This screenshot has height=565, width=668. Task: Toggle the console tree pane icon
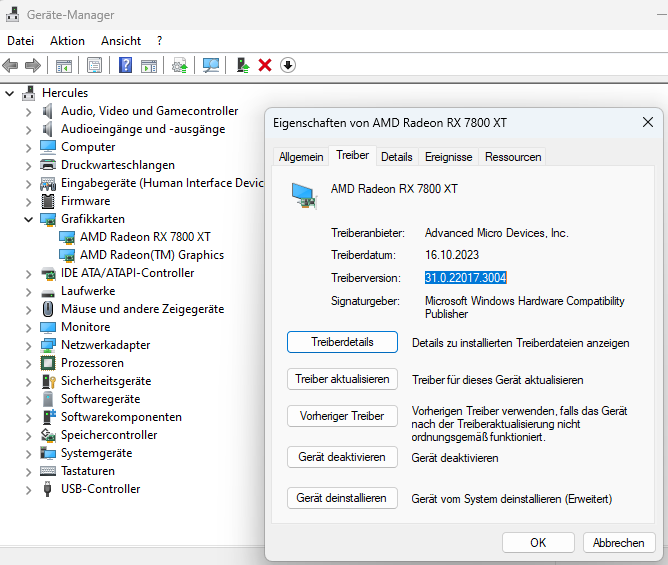tap(63, 66)
